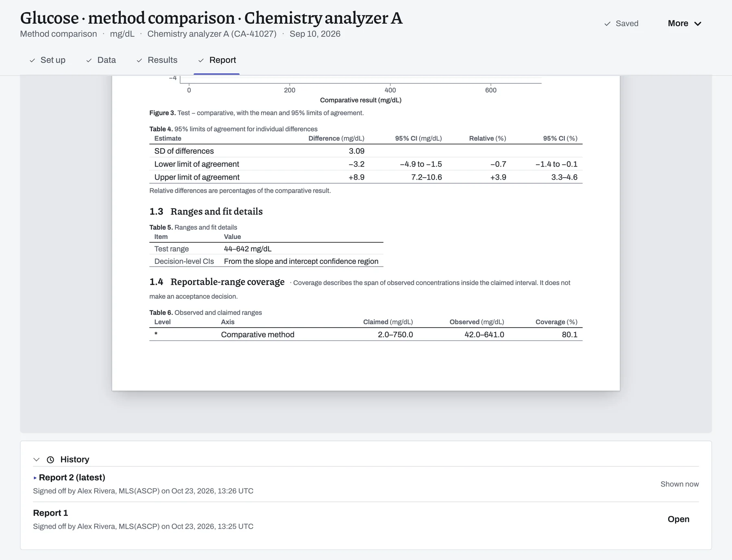The width and height of the screenshot is (732, 560).
Task: Click the Figure 3 caption text
Action: [x=257, y=113]
